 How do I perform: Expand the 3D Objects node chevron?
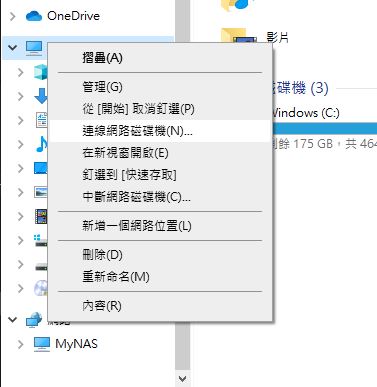[x=21, y=72]
